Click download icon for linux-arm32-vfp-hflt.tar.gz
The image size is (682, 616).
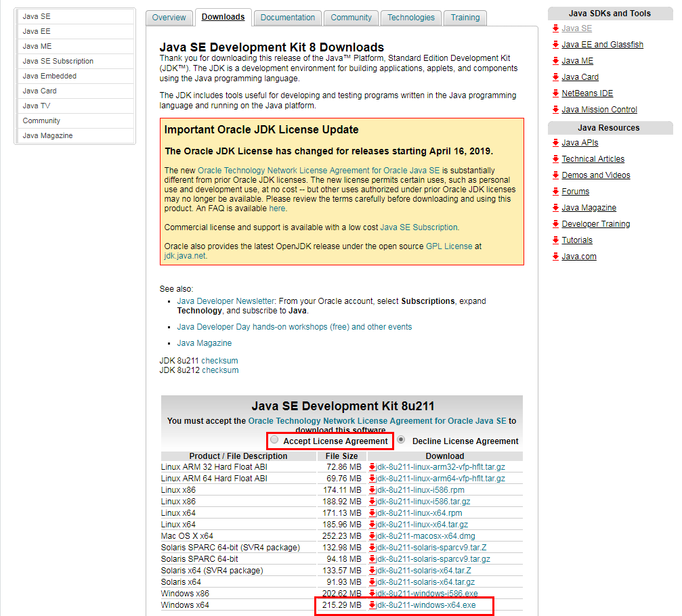pyautogui.click(x=372, y=467)
